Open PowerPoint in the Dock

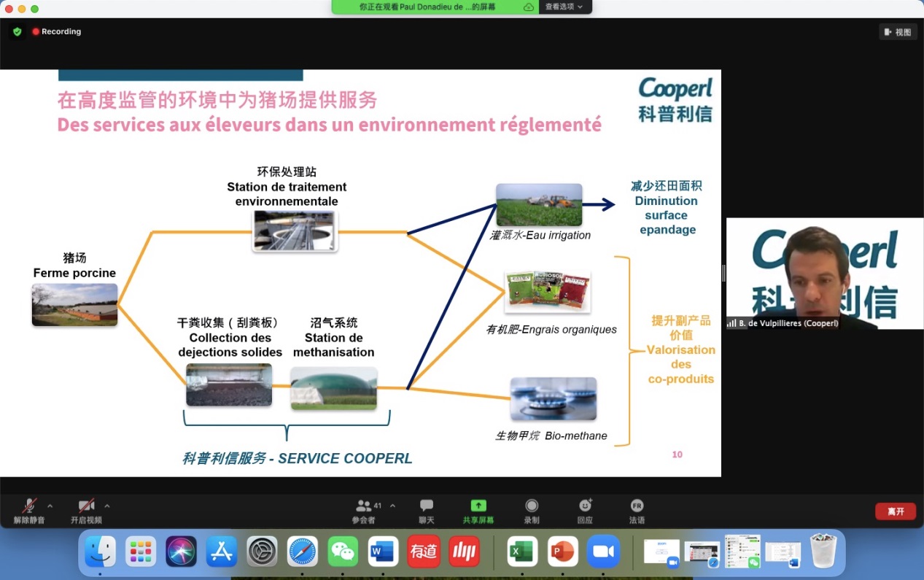click(x=562, y=552)
